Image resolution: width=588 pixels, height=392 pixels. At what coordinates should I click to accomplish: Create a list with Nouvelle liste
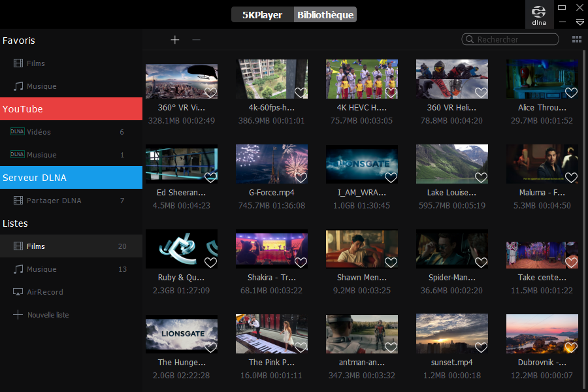point(47,315)
